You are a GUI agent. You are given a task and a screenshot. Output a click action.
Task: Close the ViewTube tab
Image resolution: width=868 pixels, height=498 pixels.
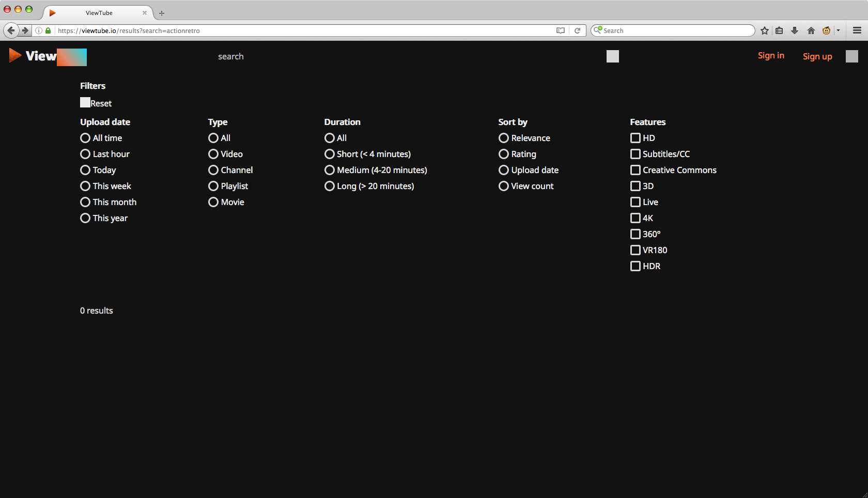pyautogui.click(x=145, y=13)
